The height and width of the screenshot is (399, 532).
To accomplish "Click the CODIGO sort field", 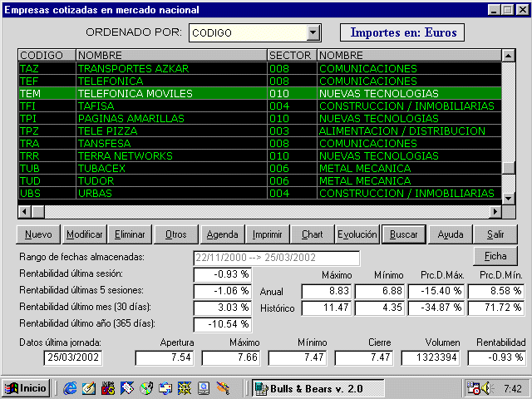I will pos(248,33).
